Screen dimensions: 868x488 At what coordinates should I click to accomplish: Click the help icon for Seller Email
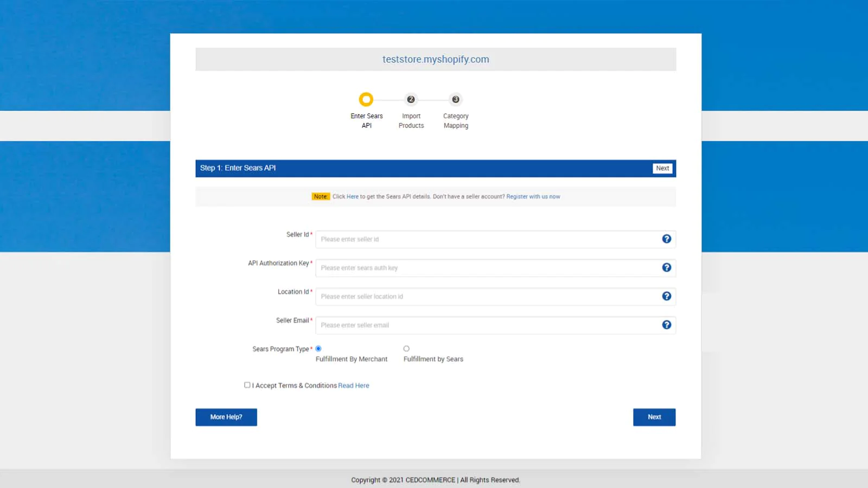666,325
